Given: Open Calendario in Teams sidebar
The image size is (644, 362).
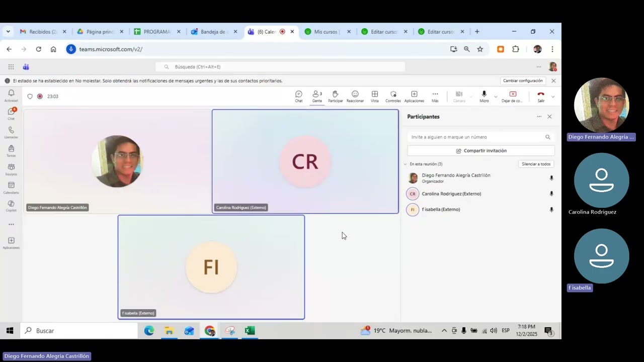Looking at the screenshot, I should (11, 188).
